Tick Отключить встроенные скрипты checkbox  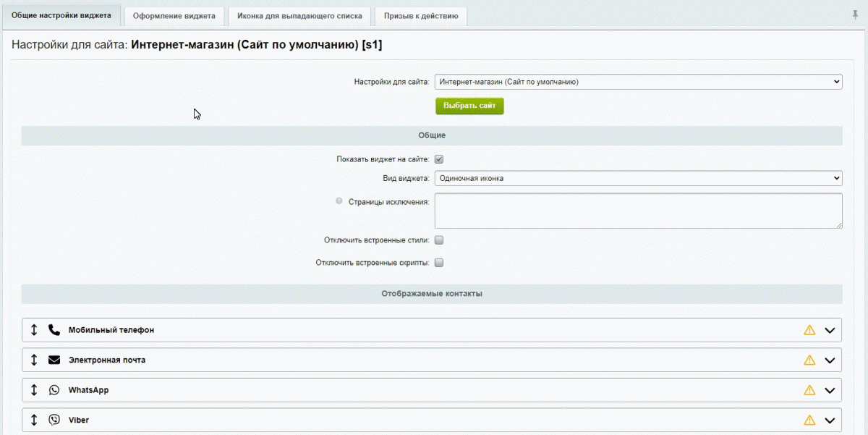point(439,263)
